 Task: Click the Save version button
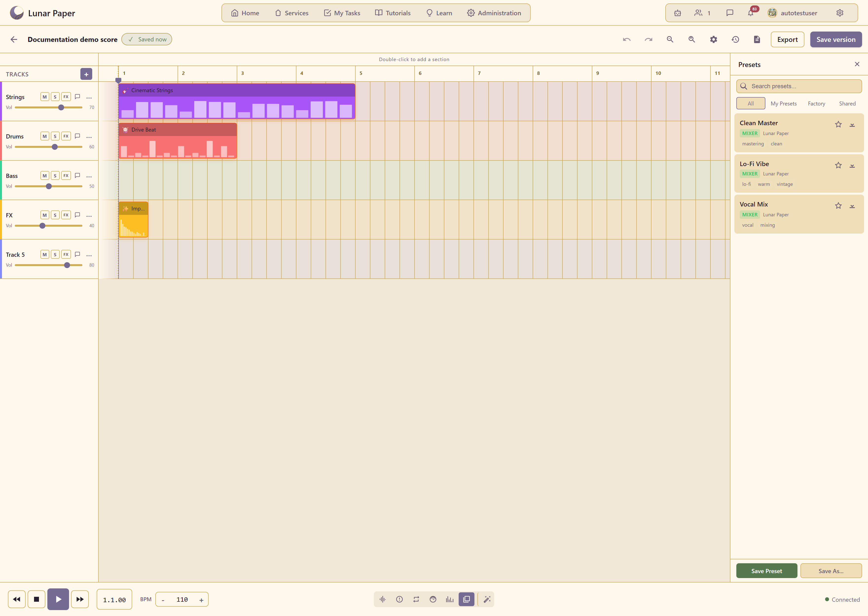tap(836, 39)
